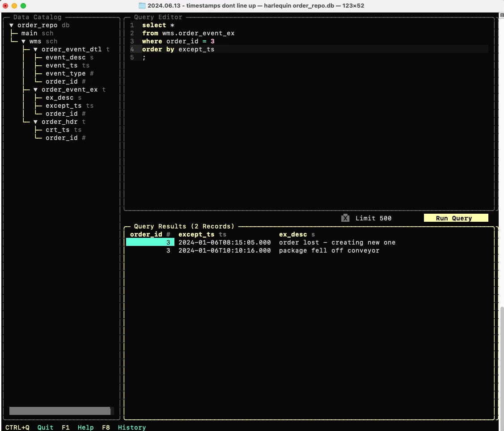
Task: Click the Quit footer command
Action: pos(45,427)
